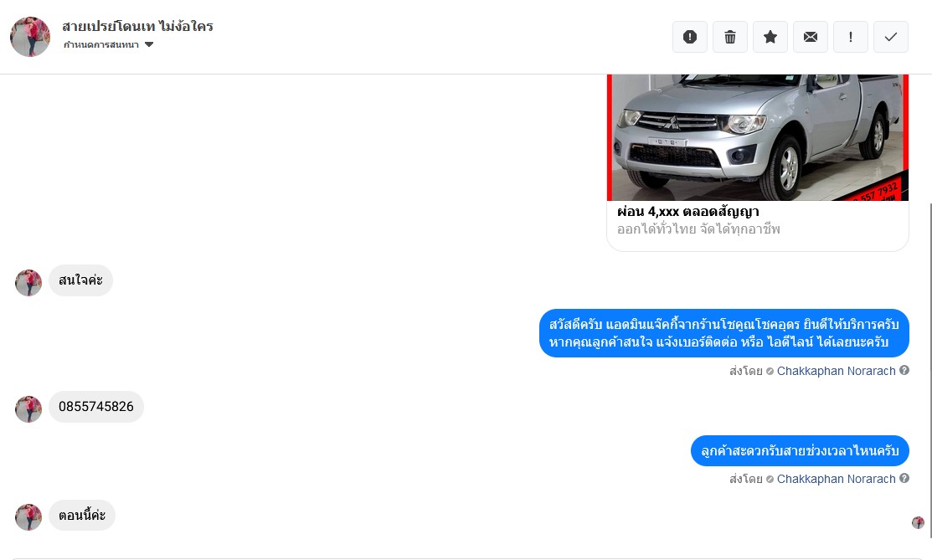Open customer profile picture in header
This screenshot has height=560, width=932.
tap(30, 37)
